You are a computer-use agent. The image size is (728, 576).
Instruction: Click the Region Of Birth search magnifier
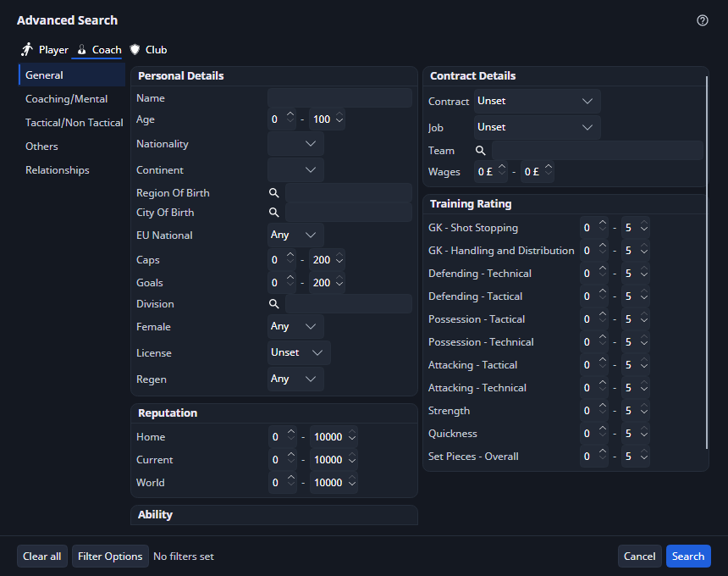click(x=274, y=193)
